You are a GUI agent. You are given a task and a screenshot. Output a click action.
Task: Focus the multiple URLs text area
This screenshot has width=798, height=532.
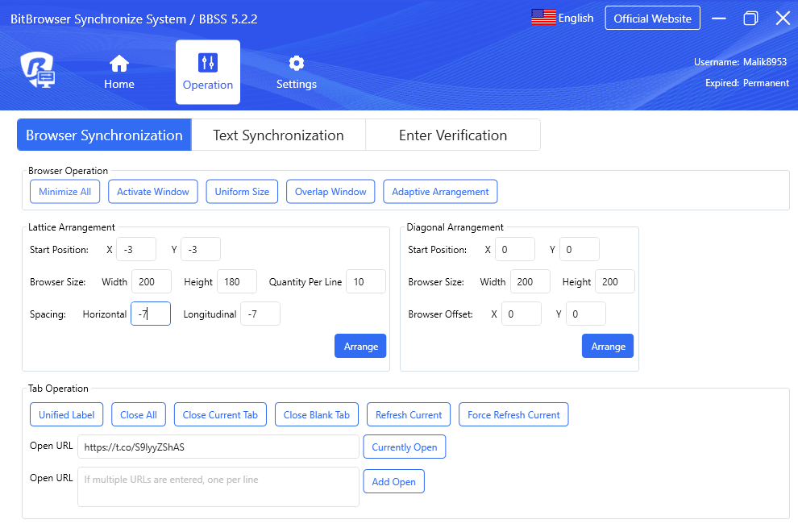pos(218,487)
